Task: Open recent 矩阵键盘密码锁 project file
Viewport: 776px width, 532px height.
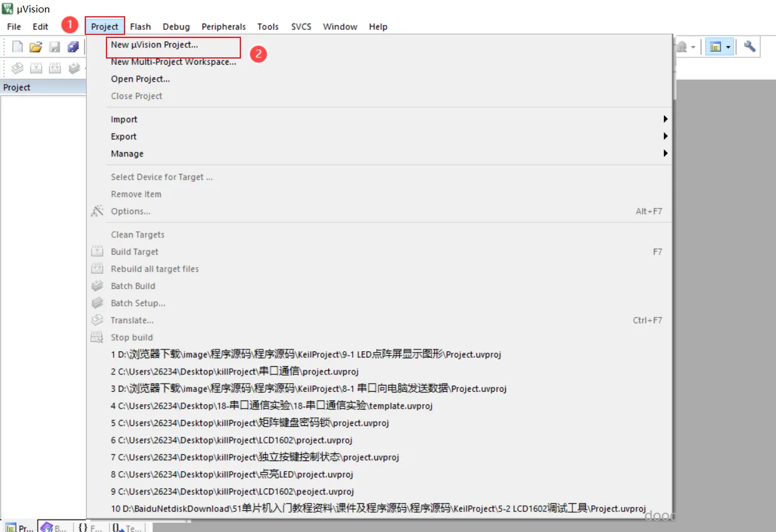Action: tap(250, 422)
